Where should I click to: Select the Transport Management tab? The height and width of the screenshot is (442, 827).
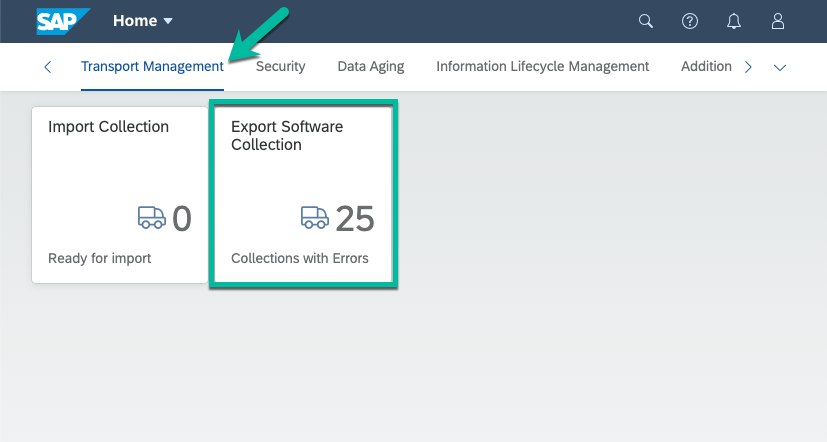pos(152,66)
